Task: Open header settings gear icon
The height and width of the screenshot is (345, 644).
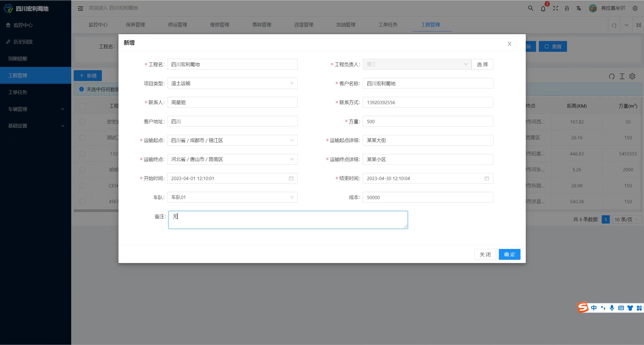Action: tap(635, 8)
